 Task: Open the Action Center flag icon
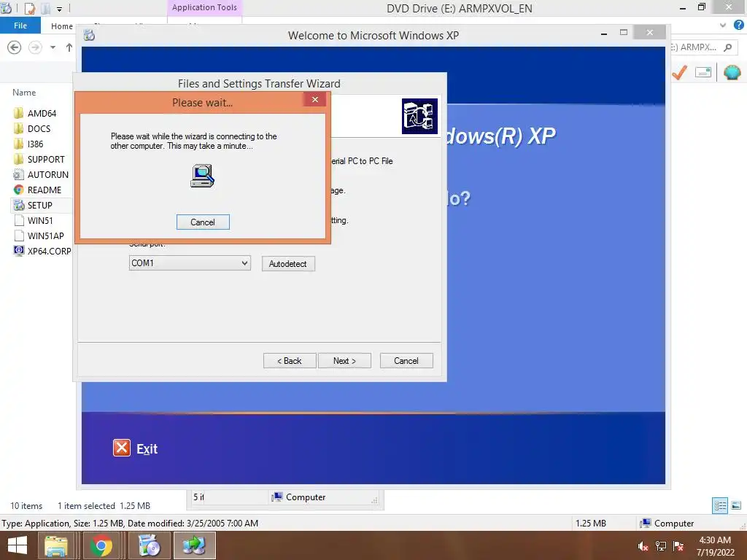click(x=678, y=546)
